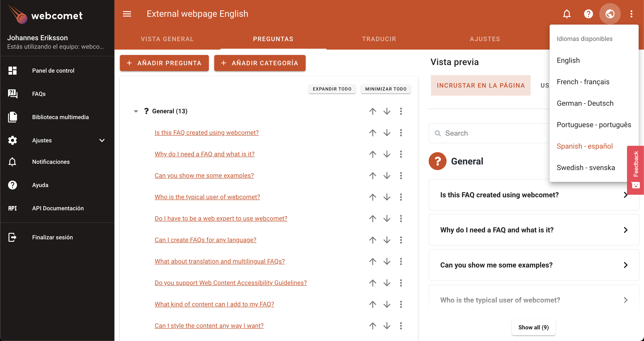
Task: Expand preview 'Who is the typical user' card
Action: coord(534,300)
